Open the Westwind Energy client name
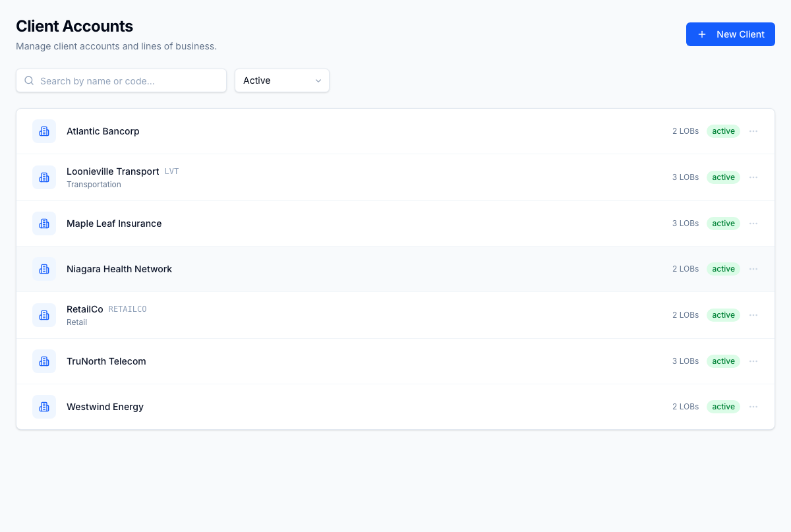 (105, 407)
